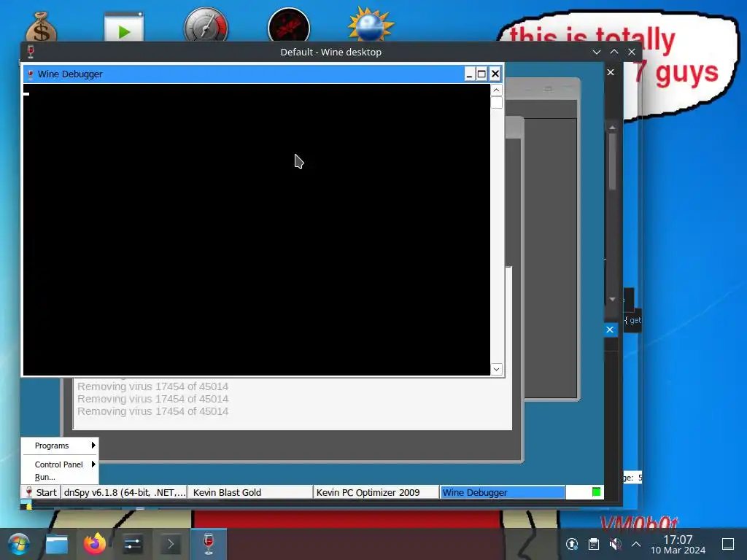This screenshot has width=747, height=560.
Task: Open the terminal chevron icon in the taskbar
Action: (x=171, y=544)
